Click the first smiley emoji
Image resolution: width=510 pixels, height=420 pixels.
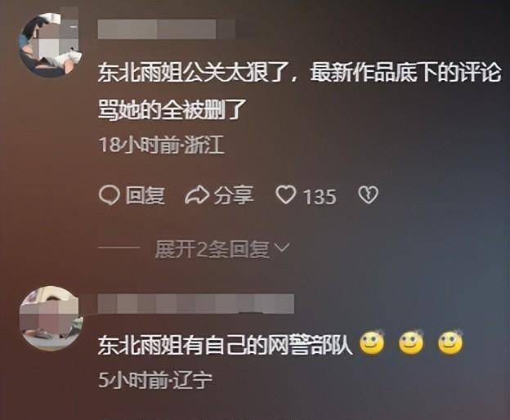pos(372,343)
